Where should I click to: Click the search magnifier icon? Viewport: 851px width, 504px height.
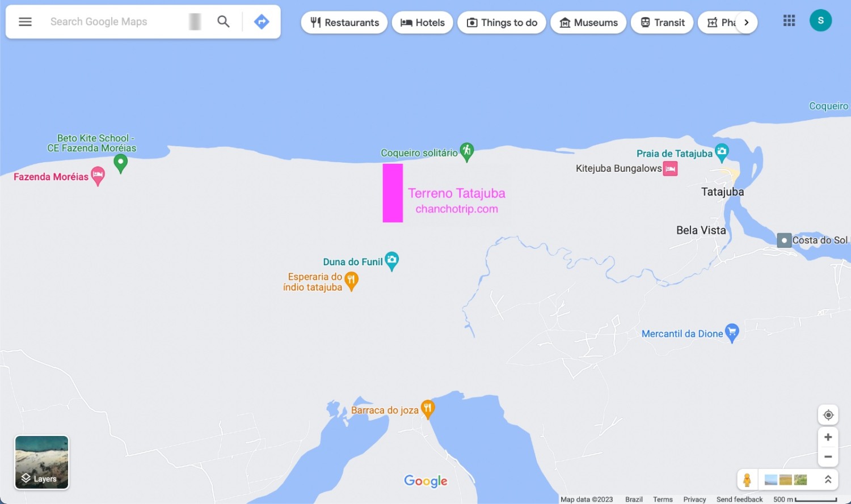pos(224,22)
